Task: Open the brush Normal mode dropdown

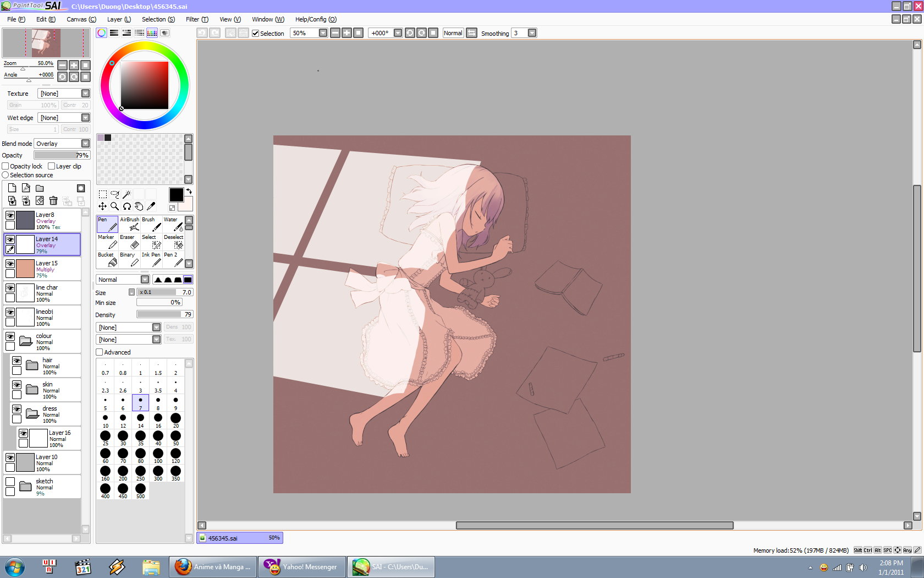Action: pyautogui.click(x=123, y=280)
